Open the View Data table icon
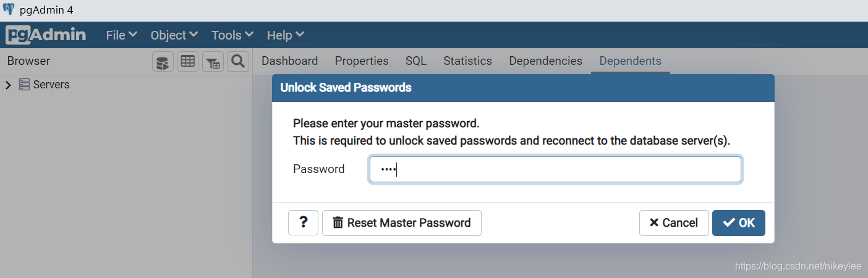Screen dimensions: 868x278 pos(188,61)
